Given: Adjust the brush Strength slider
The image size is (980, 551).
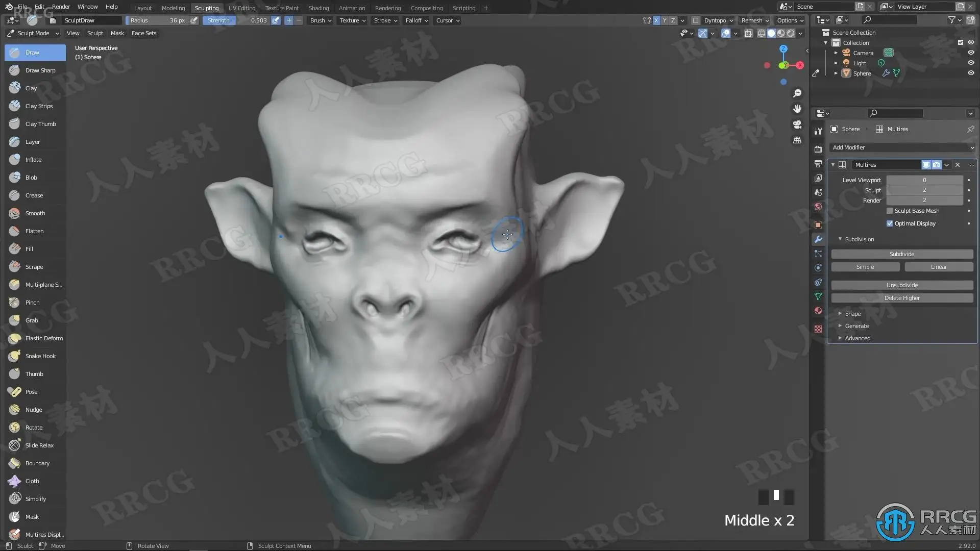Looking at the screenshot, I should point(237,20).
